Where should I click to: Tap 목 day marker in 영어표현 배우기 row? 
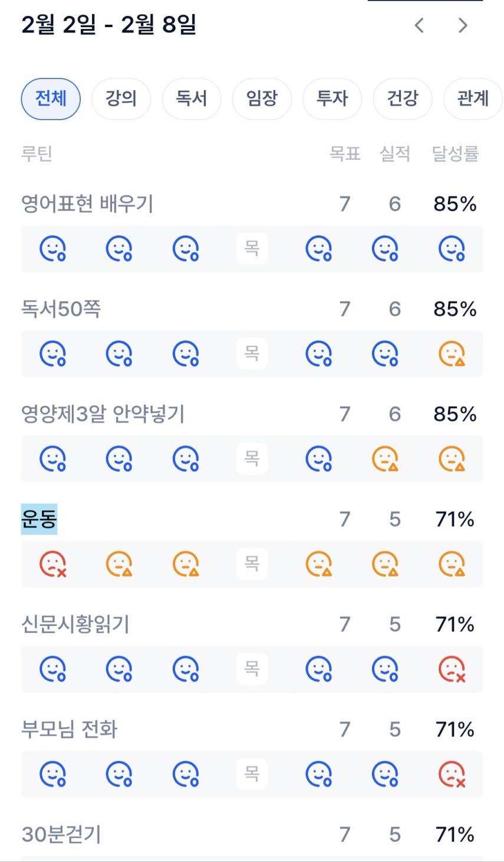click(x=252, y=248)
